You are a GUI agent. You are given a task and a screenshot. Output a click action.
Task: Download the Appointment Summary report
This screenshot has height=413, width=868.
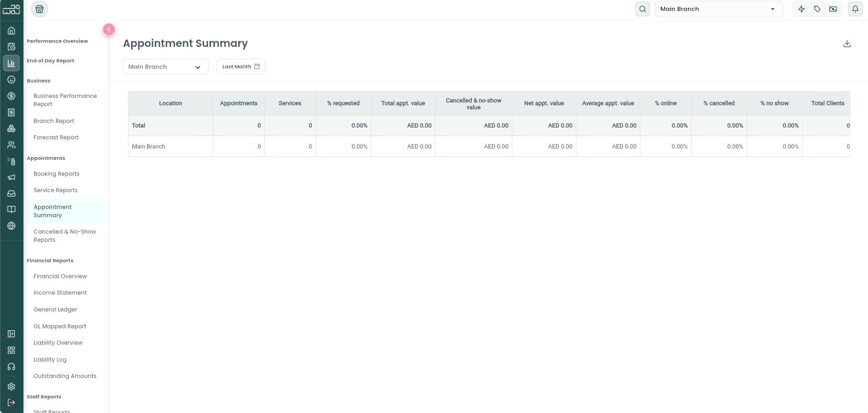[x=847, y=44]
